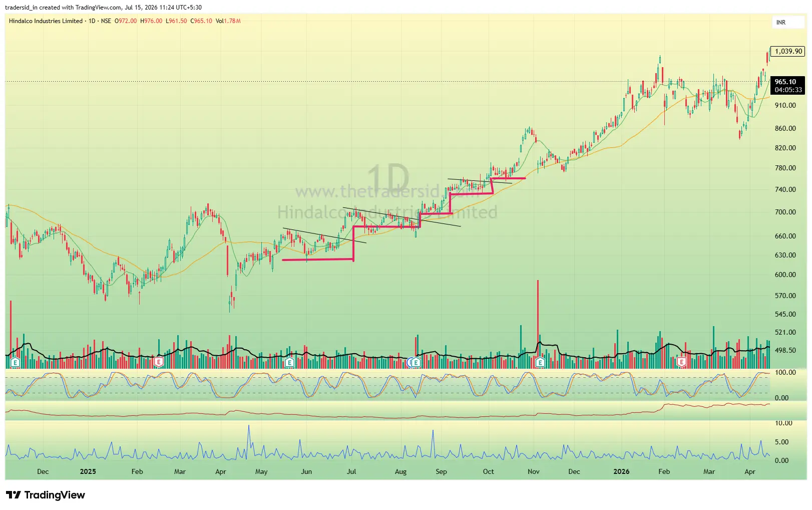Click the 498.50 price axis label
812x510 pixels.
[785, 350]
